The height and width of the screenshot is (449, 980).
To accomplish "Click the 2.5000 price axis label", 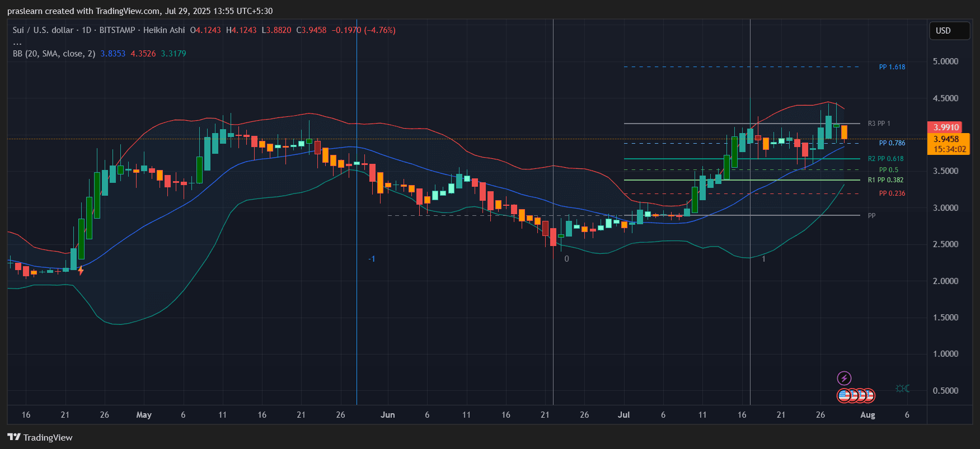I will pos(945,244).
